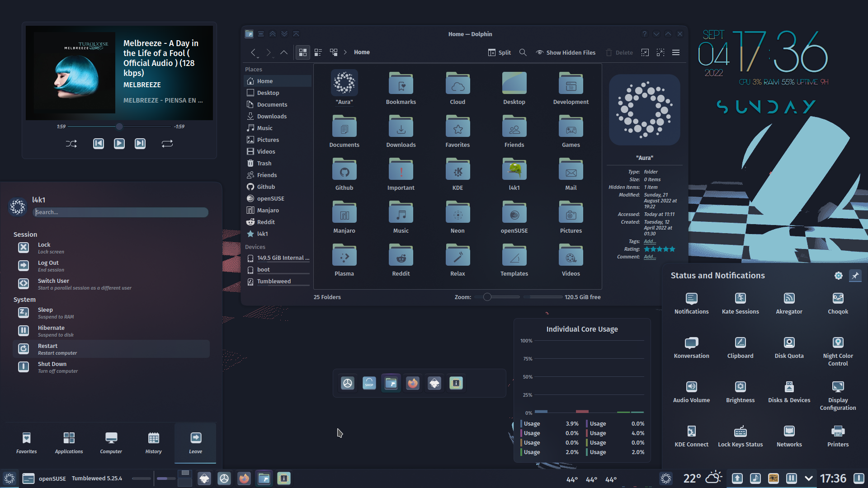Viewport: 868px width, 488px height.
Task: Open Trash in Places sidebar
Action: 277,163
